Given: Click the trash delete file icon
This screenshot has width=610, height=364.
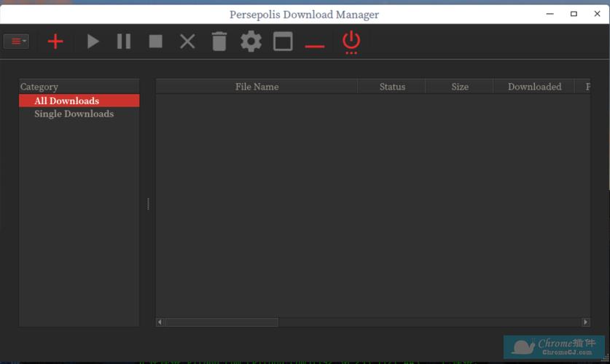Looking at the screenshot, I should click(x=219, y=41).
